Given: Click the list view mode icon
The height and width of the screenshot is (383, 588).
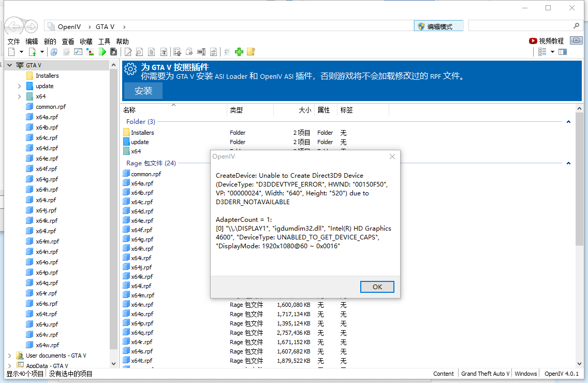Looking at the screenshot, I should pos(542,52).
